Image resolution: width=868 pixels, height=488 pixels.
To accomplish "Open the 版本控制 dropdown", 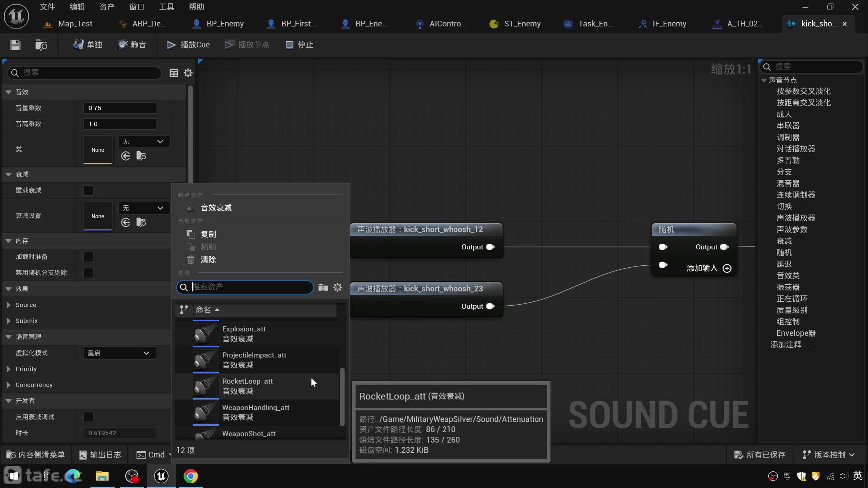I will (x=828, y=455).
